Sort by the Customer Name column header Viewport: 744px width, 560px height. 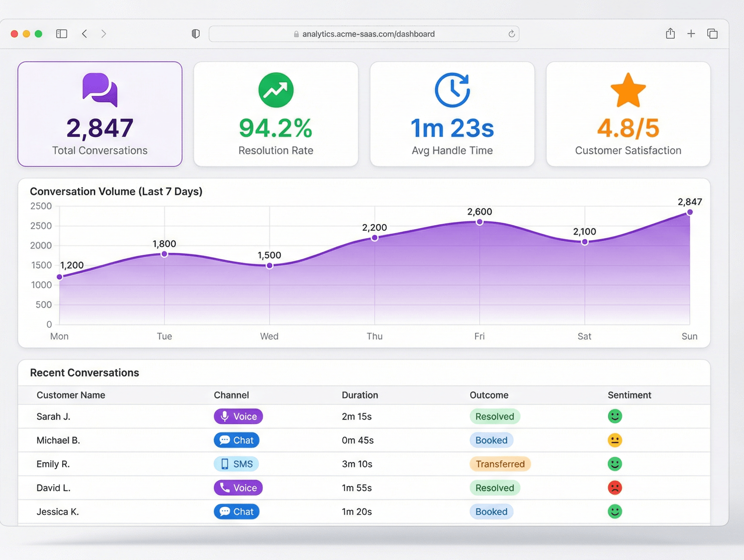tap(71, 395)
